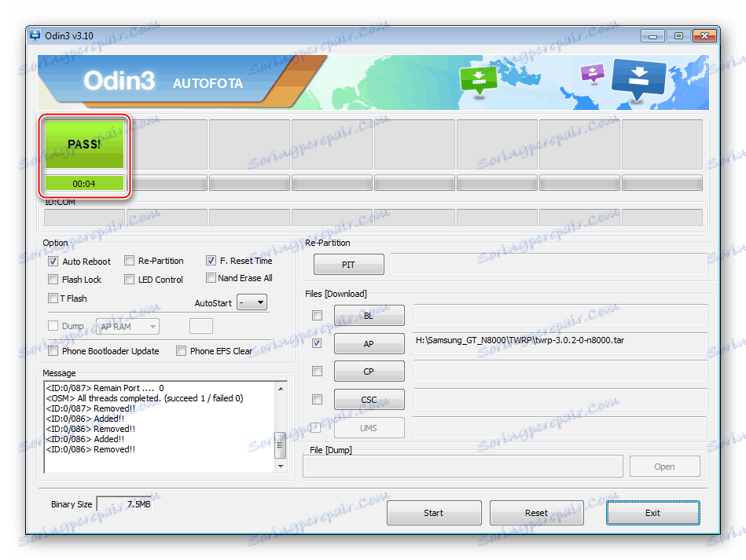Check the T Flash option
This screenshot has width=746, height=560.
click(x=53, y=298)
